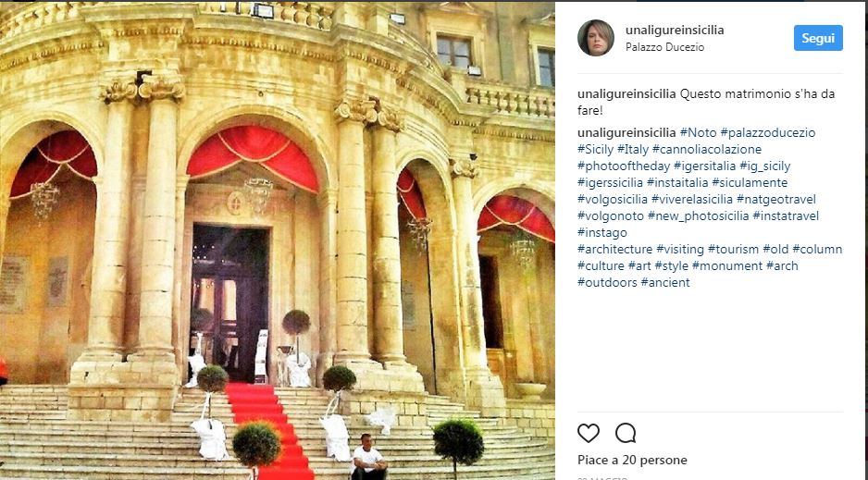Open the Palazzo Ducezio location link
The image size is (868, 480).
[664, 47]
